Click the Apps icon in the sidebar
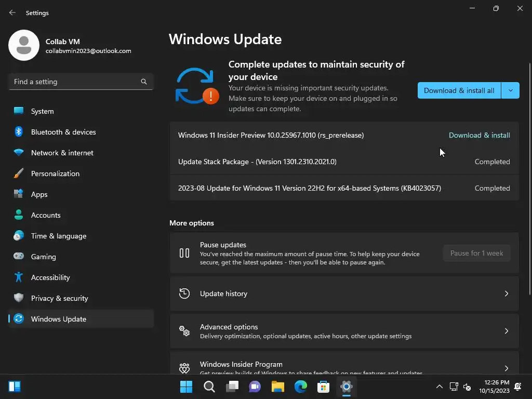The height and width of the screenshot is (399, 532). (x=19, y=194)
